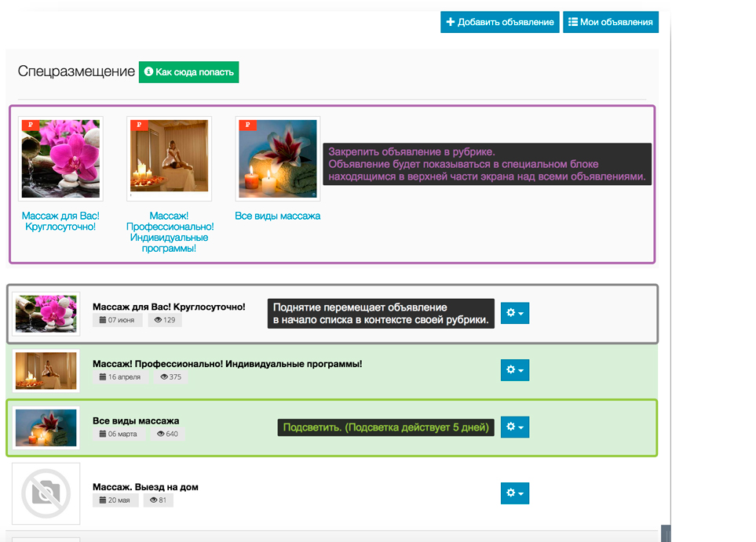Click the views counter showing 129
The image size is (756, 542).
click(x=165, y=320)
